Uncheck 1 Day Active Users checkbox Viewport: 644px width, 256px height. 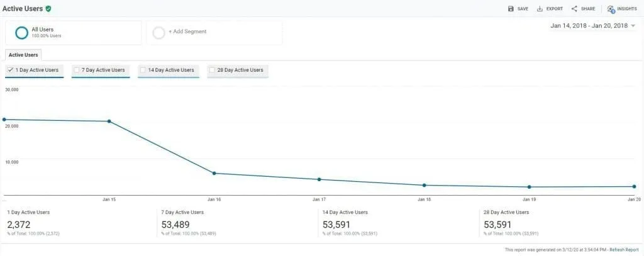coord(11,70)
